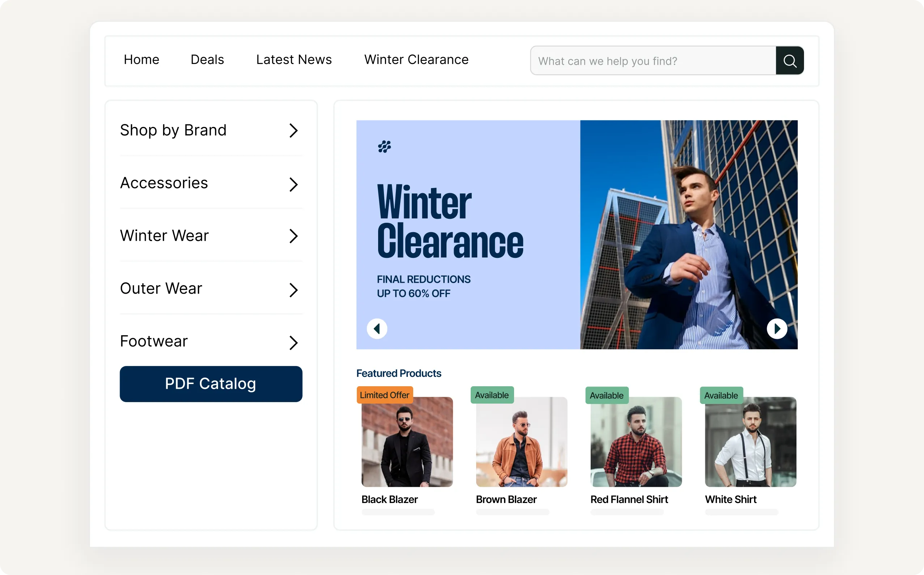
Task: Expand Outer Wear chevron arrow
Action: pyautogui.click(x=293, y=290)
